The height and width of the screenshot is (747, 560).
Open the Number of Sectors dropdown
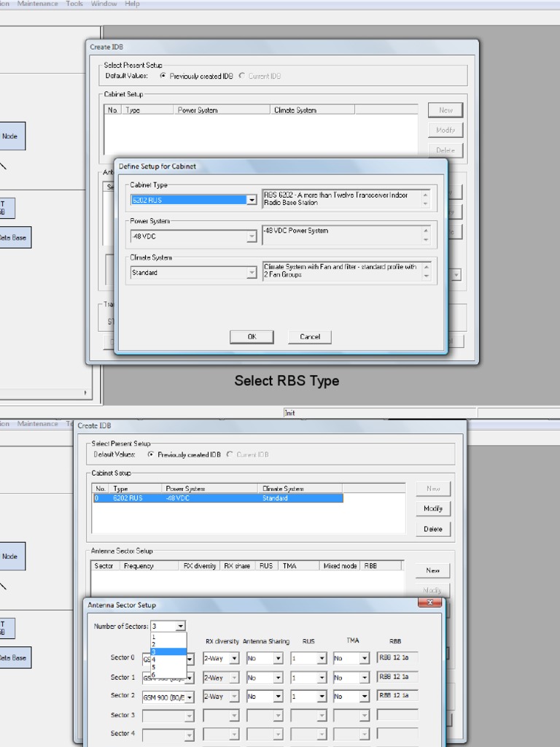181,626
